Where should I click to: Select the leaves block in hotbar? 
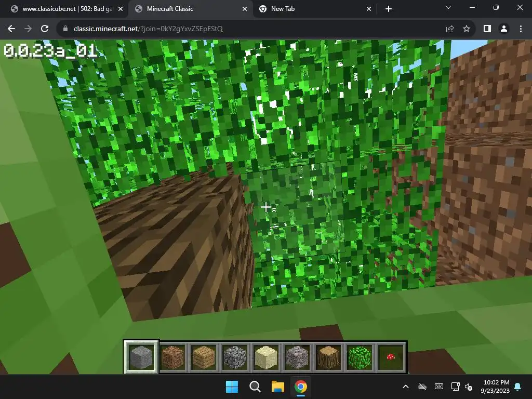(360, 357)
